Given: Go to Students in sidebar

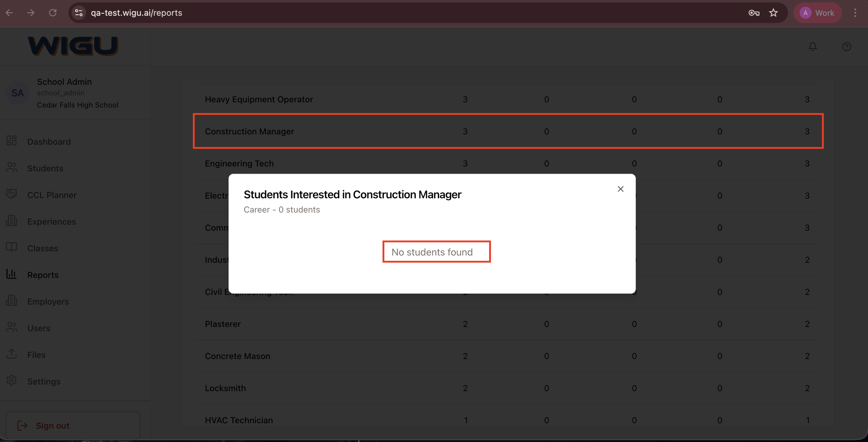Looking at the screenshot, I should pyautogui.click(x=45, y=168).
